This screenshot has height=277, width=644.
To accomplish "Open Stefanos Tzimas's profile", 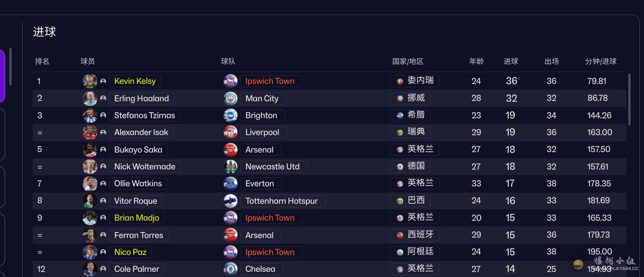I will point(145,115).
